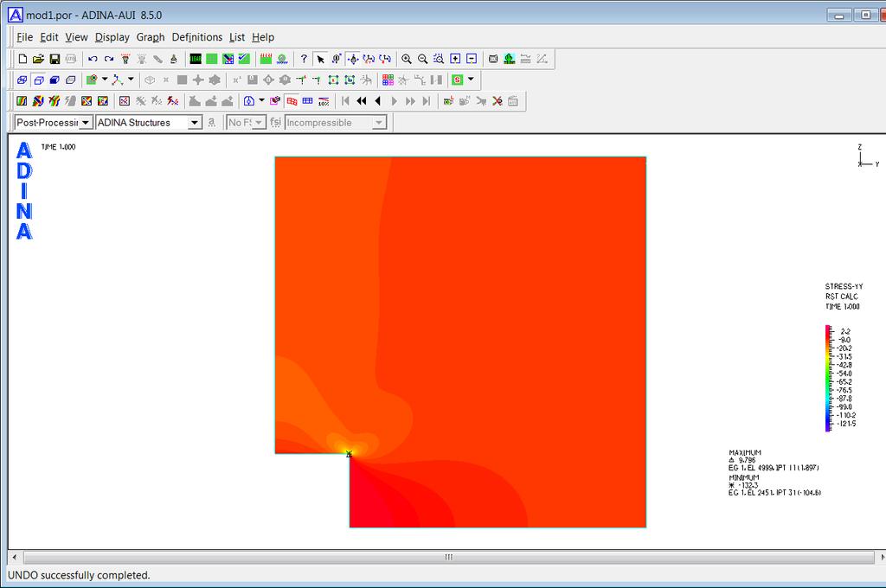Image resolution: width=886 pixels, height=588 pixels.
Task: Toggle the wireframe display mode
Action: [x=22, y=80]
